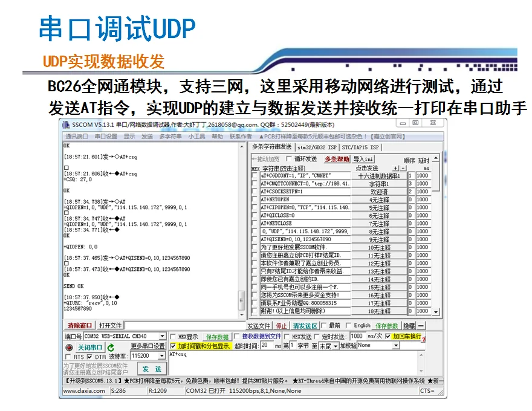Click the 打开文件 button
The height and width of the screenshot is (411, 532).
[110, 326]
